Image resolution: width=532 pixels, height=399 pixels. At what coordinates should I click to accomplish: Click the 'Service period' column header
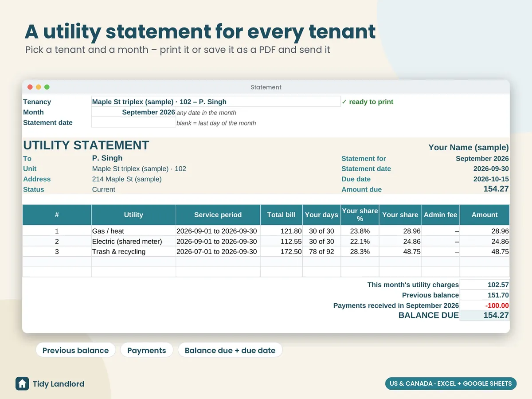click(218, 215)
